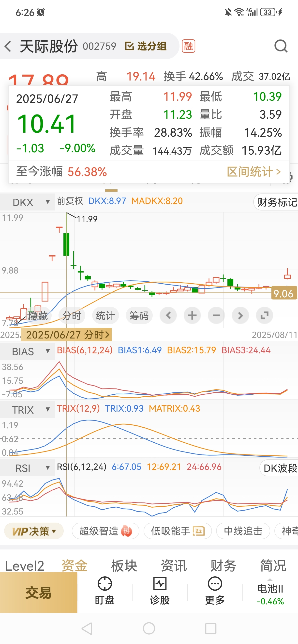This screenshot has height=644, width=298.
Task: Tap the 热 hot badge on 超级智造
Action: (126, 531)
